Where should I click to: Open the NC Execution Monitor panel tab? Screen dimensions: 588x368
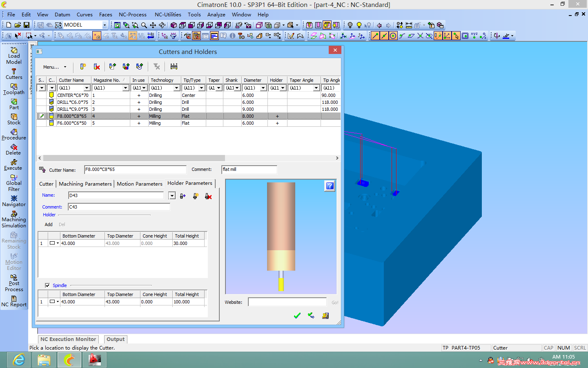tap(68, 339)
